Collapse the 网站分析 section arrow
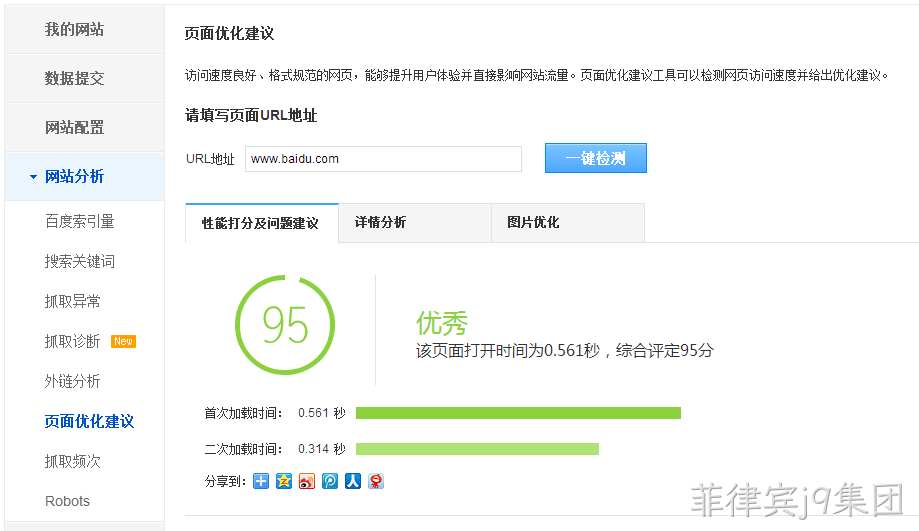Viewport: 919px width, 531px height. 33,176
